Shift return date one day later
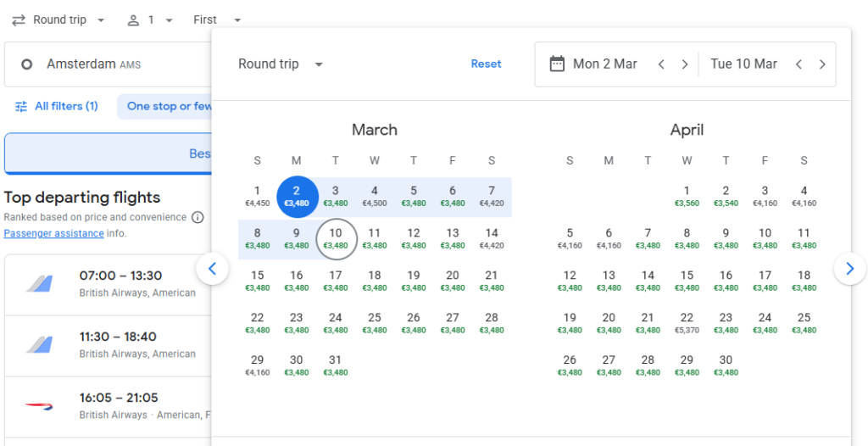This screenshot has height=446, width=868. point(822,64)
